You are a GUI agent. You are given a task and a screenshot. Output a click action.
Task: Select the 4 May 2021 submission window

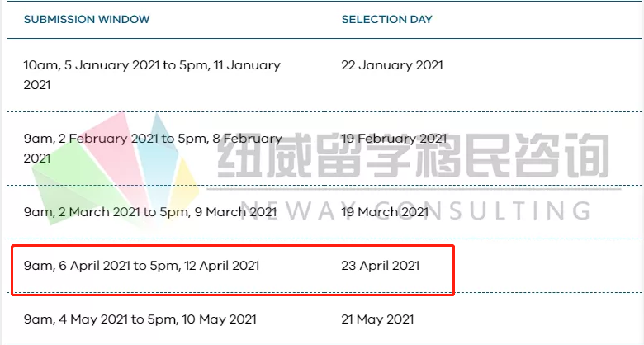coord(140,319)
